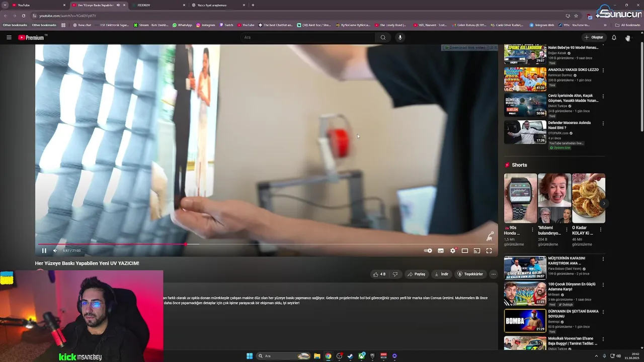This screenshot has width=644, height=362.
Task: Click the İndir download button
Action: (441, 274)
